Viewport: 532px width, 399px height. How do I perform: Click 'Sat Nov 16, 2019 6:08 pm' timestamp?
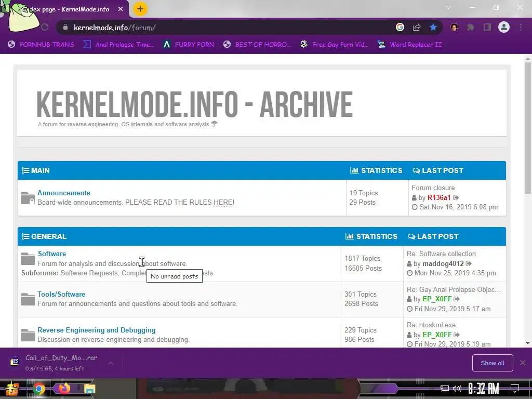[x=458, y=207]
